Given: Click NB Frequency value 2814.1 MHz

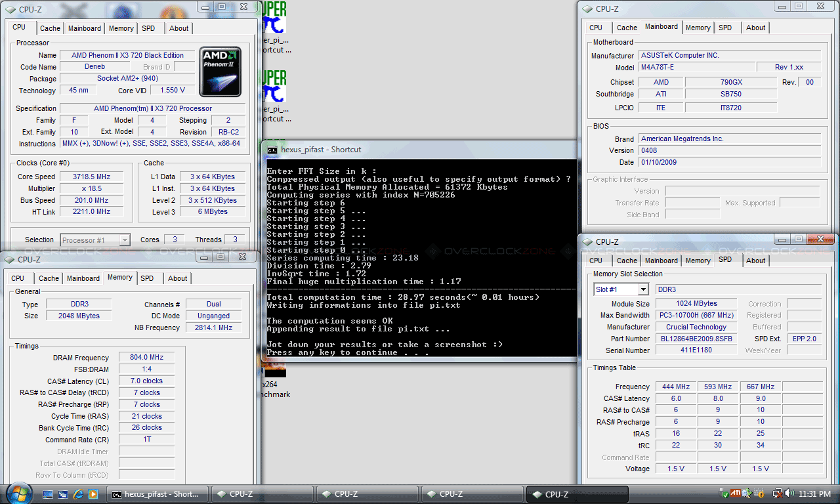Looking at the screenshot, I should [x=213, y=327].
